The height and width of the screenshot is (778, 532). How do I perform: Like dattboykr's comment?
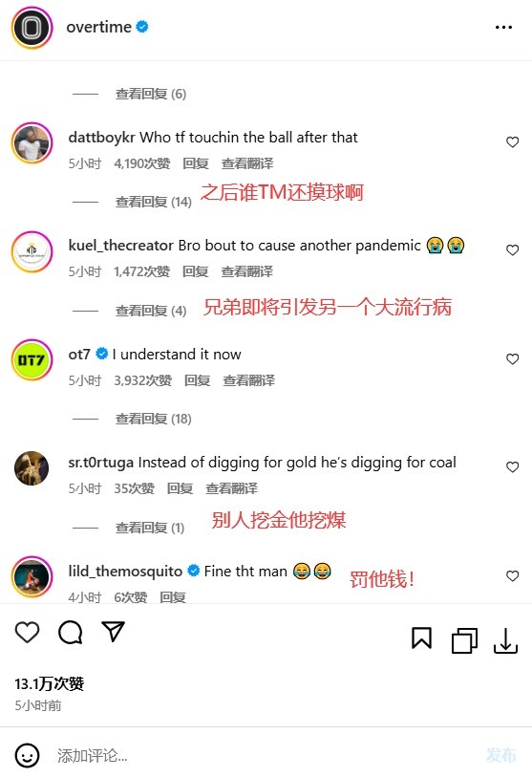pos(512,141)
